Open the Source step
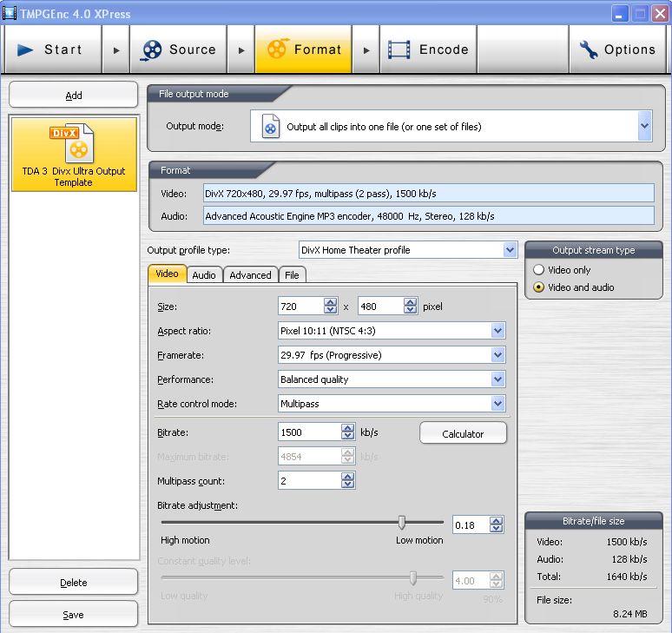Screen dimensions: 672x633 coord(178,49)
